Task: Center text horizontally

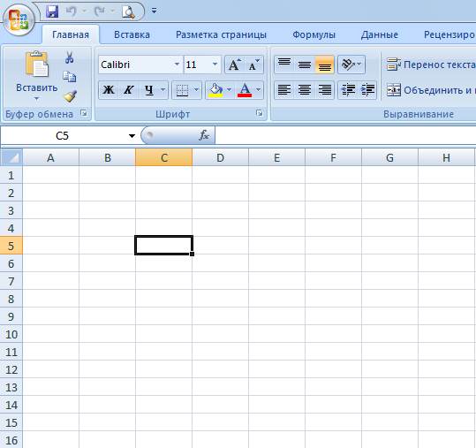Action: tap(305, 90)
